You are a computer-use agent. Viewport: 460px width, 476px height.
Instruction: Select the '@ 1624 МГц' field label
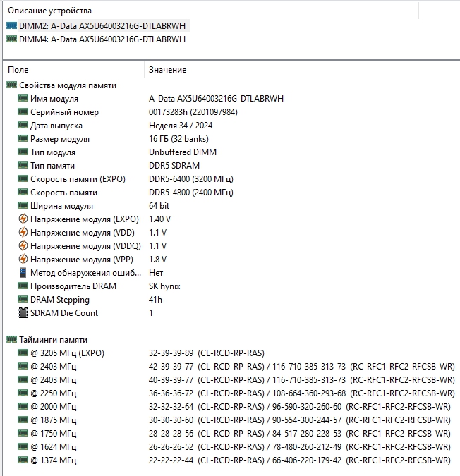[53, 447]
